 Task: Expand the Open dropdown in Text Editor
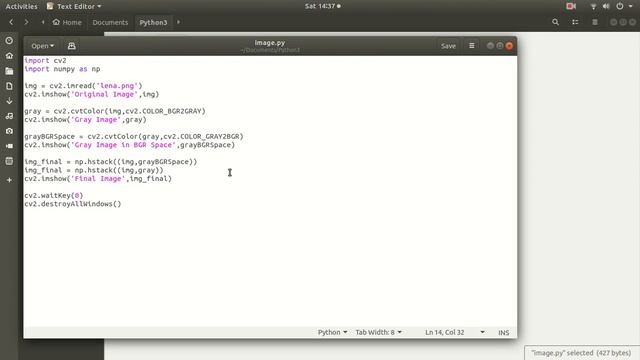(x=42, y=46)
